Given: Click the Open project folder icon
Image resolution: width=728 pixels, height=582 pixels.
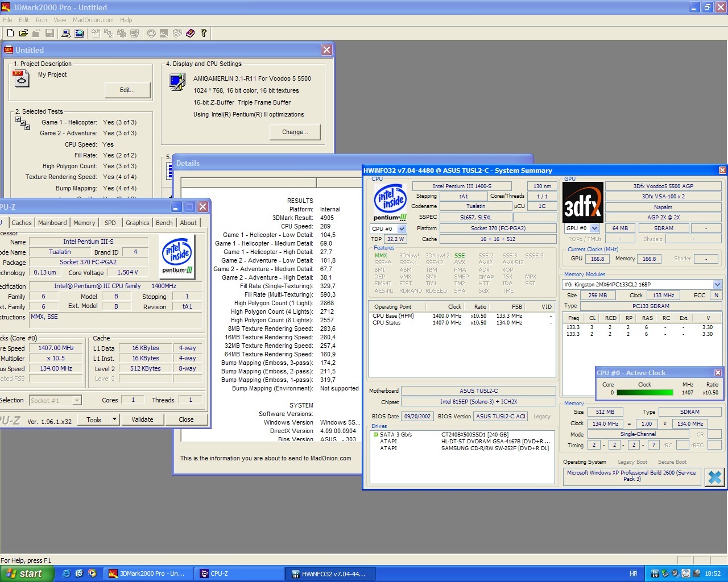Looking at the screenshot, I should coord(23,34).
